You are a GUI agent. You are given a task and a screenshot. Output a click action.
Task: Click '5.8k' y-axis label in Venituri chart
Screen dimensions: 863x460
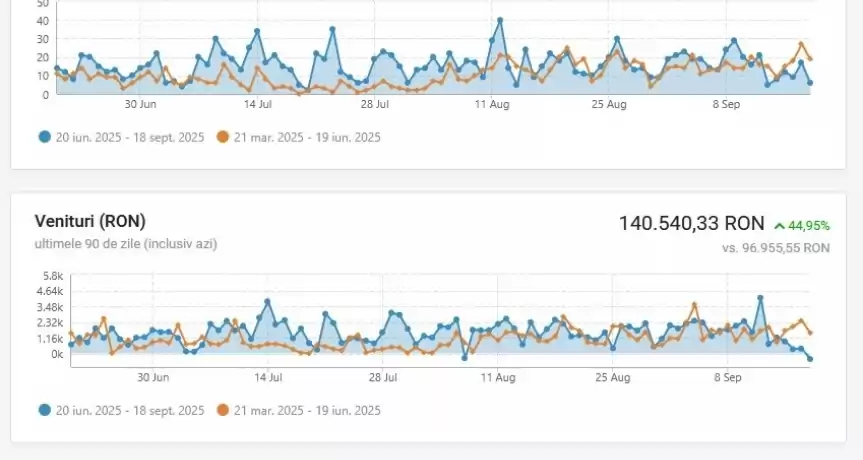pyautogui.click(x=52, y=276)
